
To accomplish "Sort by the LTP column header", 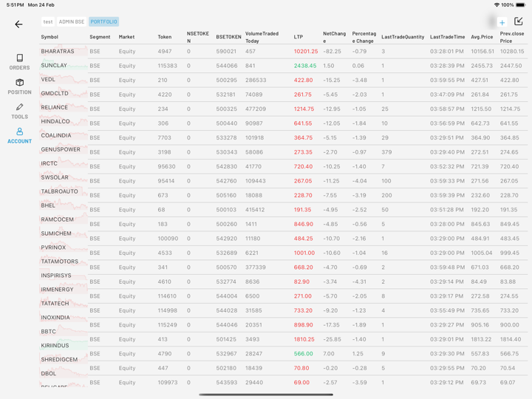I will tap(299, 37).
